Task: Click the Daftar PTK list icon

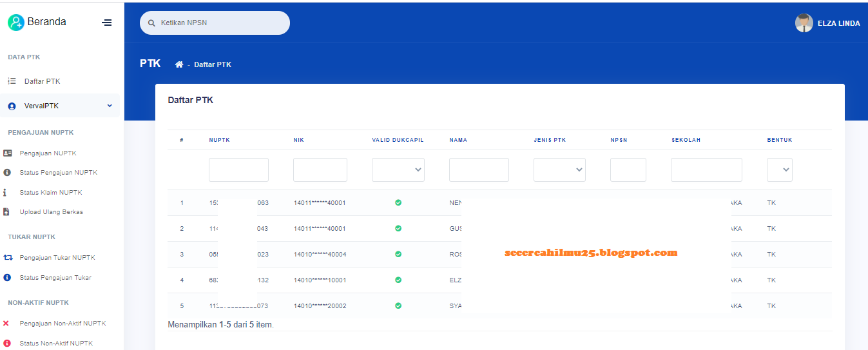Action: pos(12,81)
